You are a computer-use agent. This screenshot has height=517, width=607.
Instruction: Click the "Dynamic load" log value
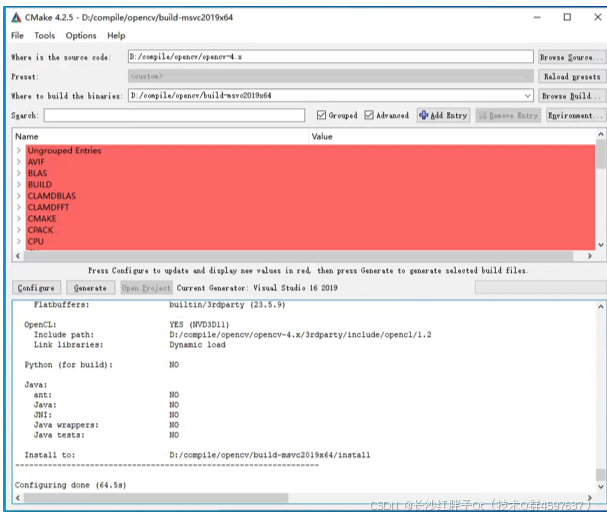(197, 345)
